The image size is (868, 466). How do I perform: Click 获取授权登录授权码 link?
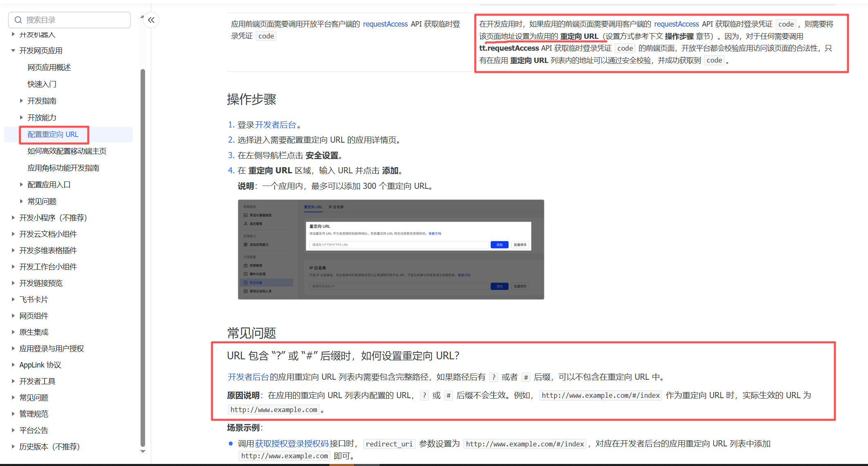coord(292,444)
